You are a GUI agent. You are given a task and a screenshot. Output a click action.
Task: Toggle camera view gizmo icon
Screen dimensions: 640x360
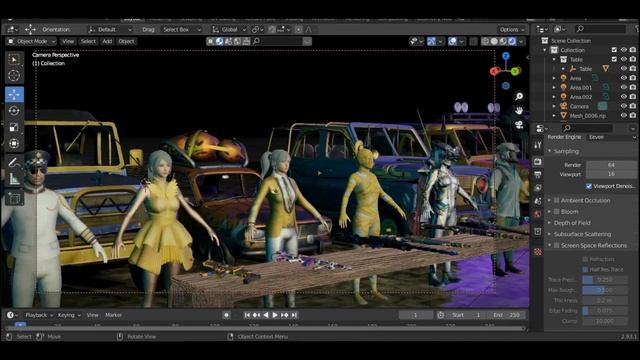[x=519, y=124]
